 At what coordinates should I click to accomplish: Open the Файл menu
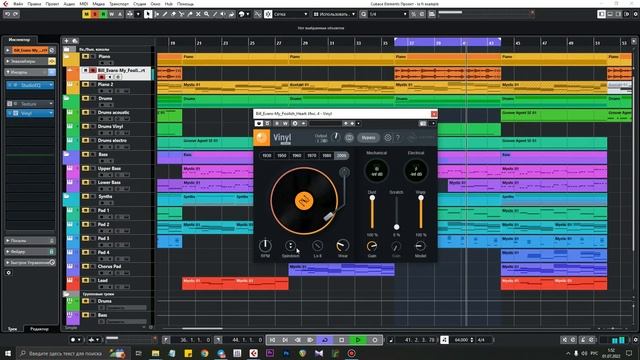pos(18,4)
